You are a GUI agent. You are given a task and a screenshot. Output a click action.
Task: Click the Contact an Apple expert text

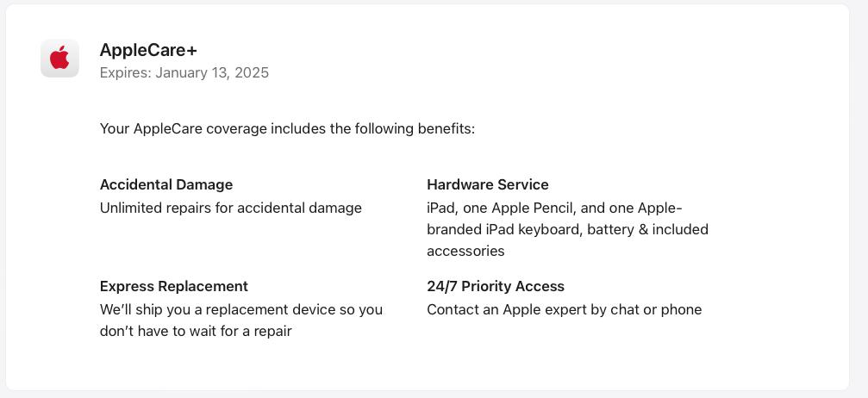point(564,309)
